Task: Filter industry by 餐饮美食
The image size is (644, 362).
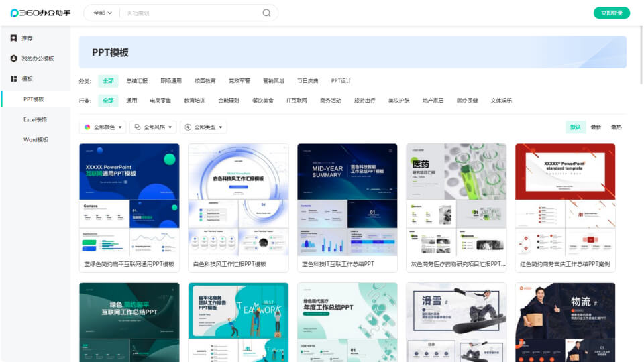Action: coord(262,100)
